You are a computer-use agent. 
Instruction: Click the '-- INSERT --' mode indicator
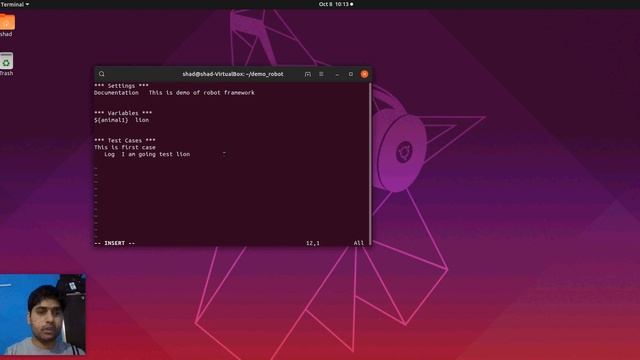click(115, 243)
